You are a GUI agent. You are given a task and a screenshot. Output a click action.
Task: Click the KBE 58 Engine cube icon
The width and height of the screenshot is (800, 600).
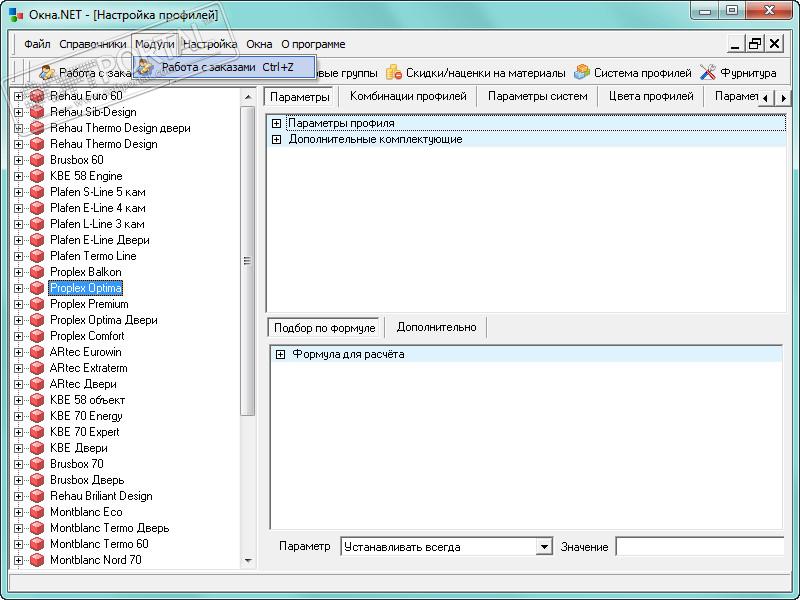pos(37,176)
